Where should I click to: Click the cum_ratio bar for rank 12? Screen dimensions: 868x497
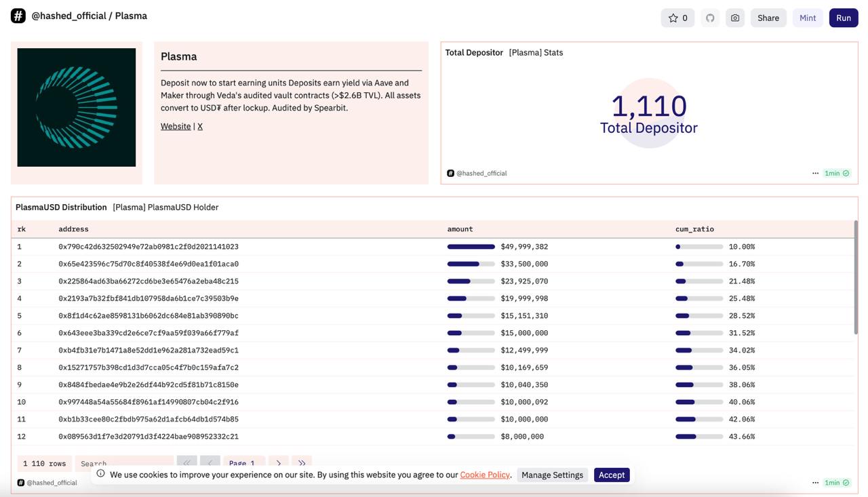coord(699,437)
